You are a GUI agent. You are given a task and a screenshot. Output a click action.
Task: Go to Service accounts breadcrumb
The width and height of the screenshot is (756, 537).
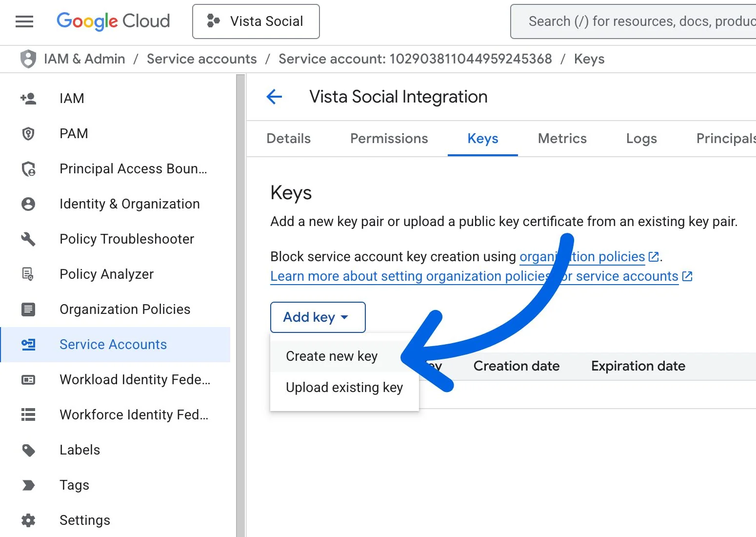point(202,59)
